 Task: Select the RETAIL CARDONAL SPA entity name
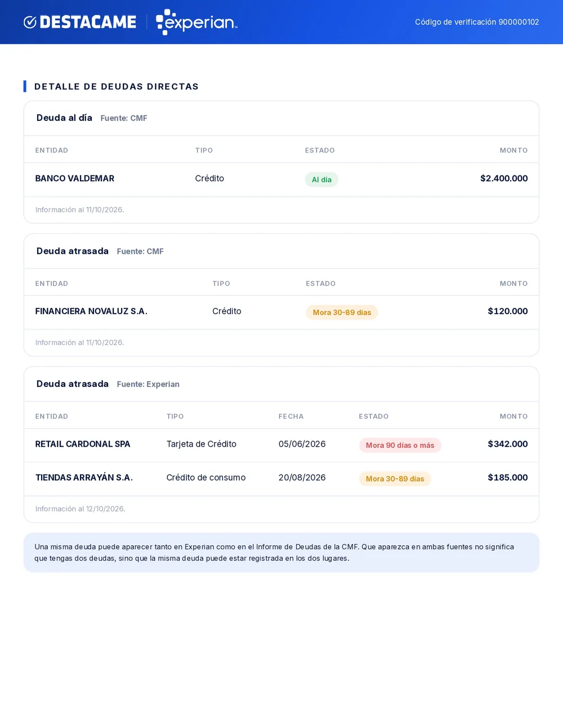coord(83,444)
